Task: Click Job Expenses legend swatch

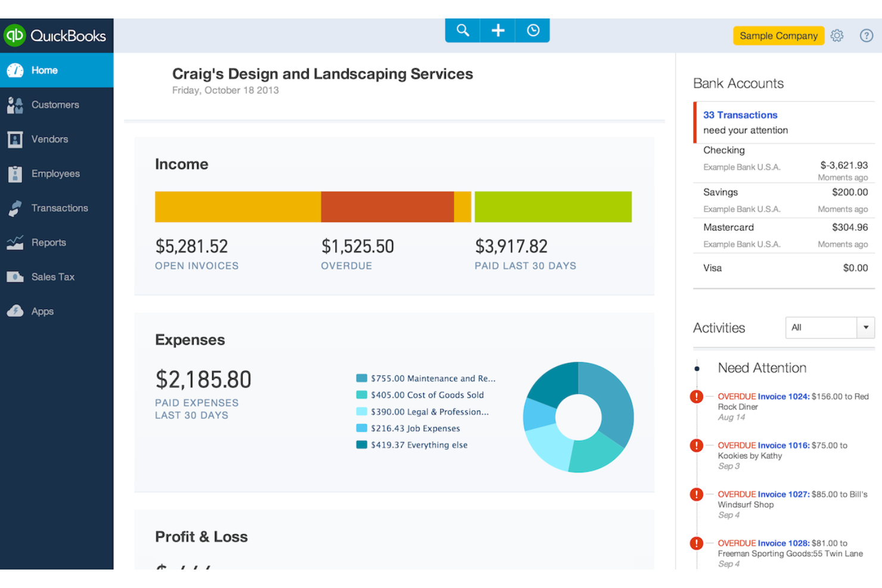Action: click(362, 428)
